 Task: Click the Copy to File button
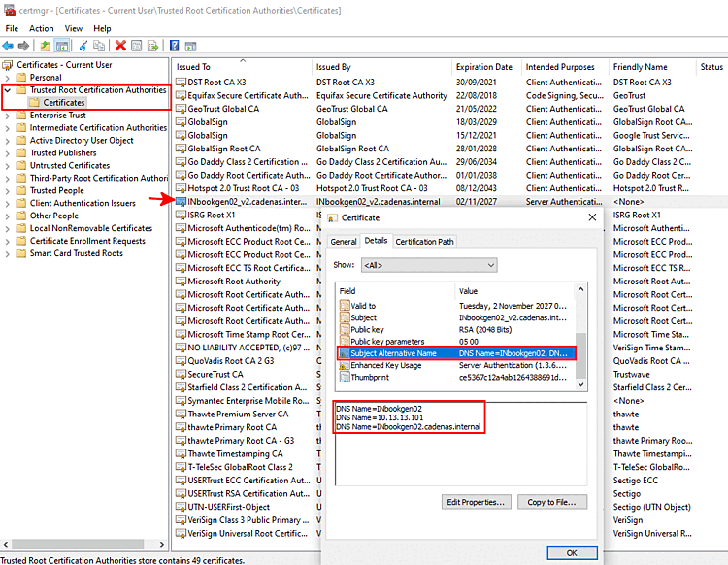552,502
